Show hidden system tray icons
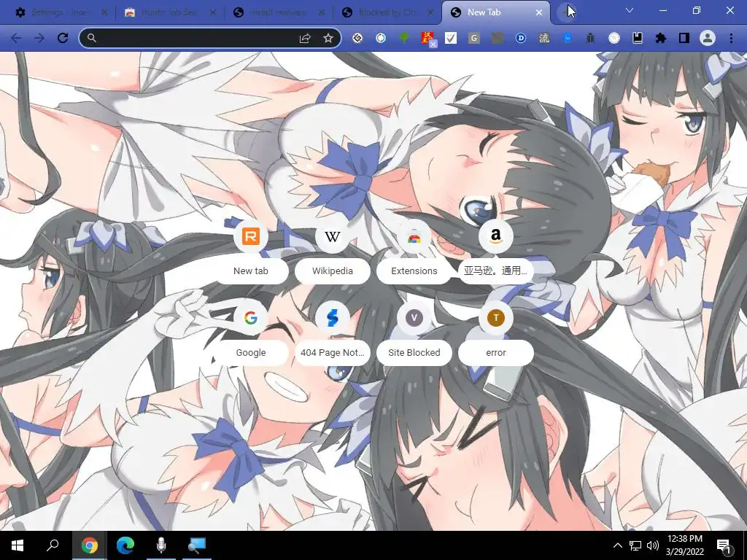Image resolution: width=747 pixels, height=560 pixels. 617,545
